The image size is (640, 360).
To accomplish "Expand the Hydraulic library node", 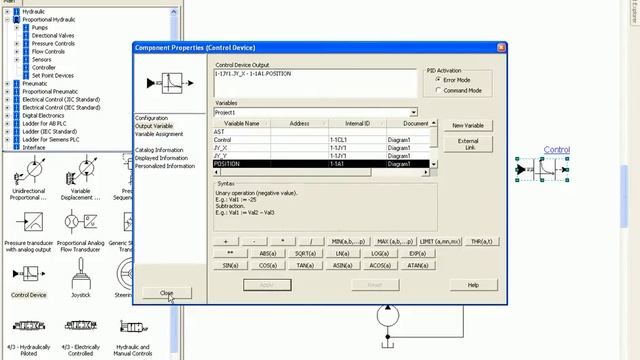I will tap(7, 11).
